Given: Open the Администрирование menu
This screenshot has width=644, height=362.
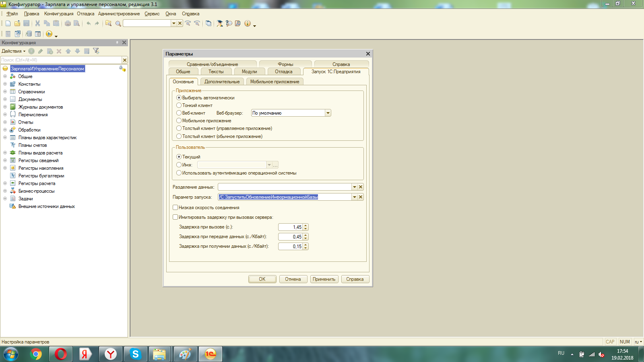Looking at the screenshot, I should click(x=119, y=14).
